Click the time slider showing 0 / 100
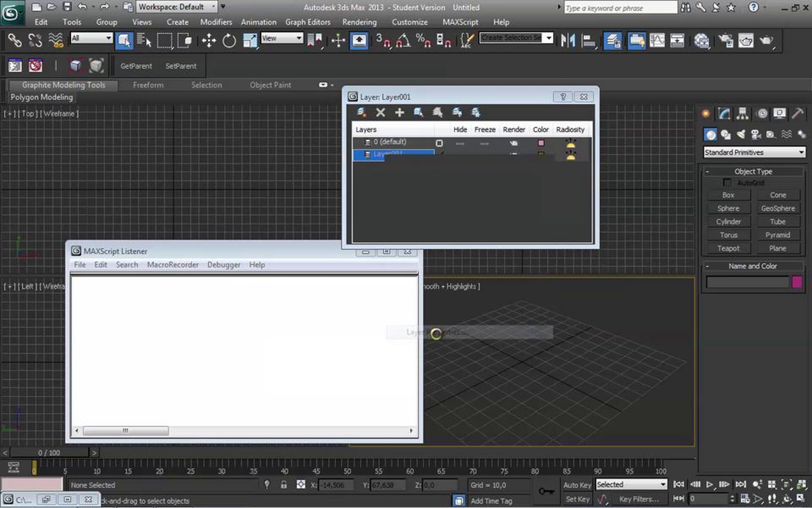Viewport: 812px width, 508px height. (49, 452)
